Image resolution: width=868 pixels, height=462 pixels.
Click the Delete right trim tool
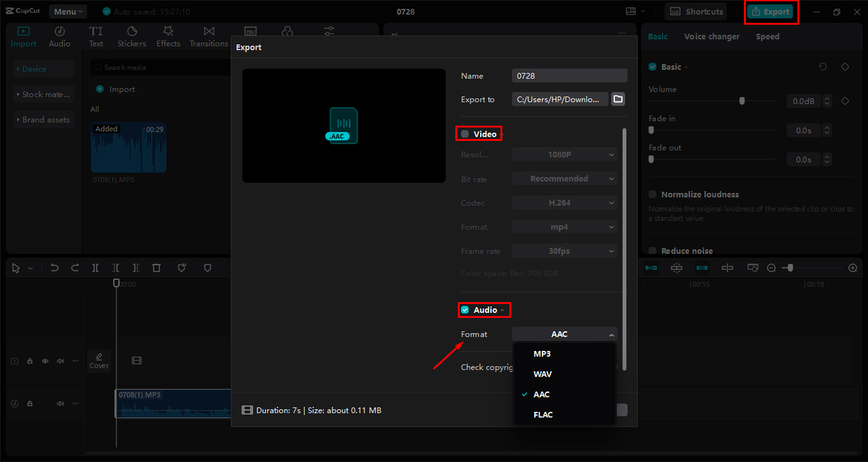136,268
